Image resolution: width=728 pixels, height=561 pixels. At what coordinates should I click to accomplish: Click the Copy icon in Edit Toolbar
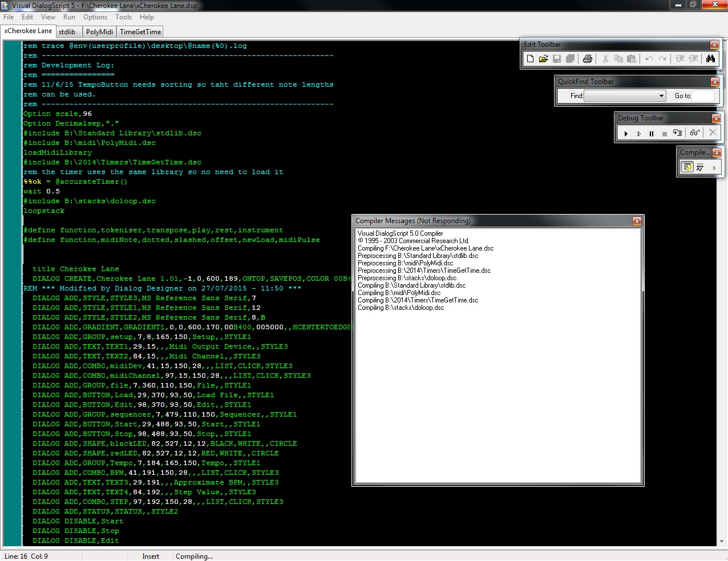618,59
